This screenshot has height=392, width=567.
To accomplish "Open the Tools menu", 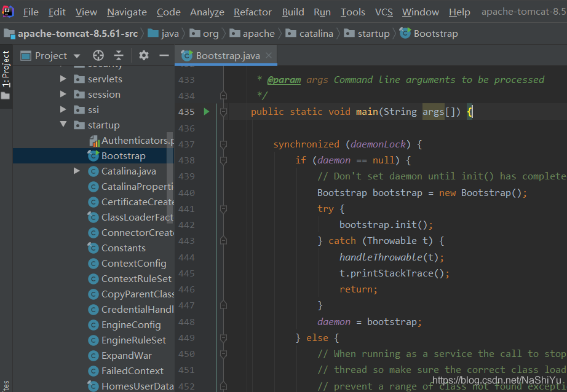I will 352,12.
